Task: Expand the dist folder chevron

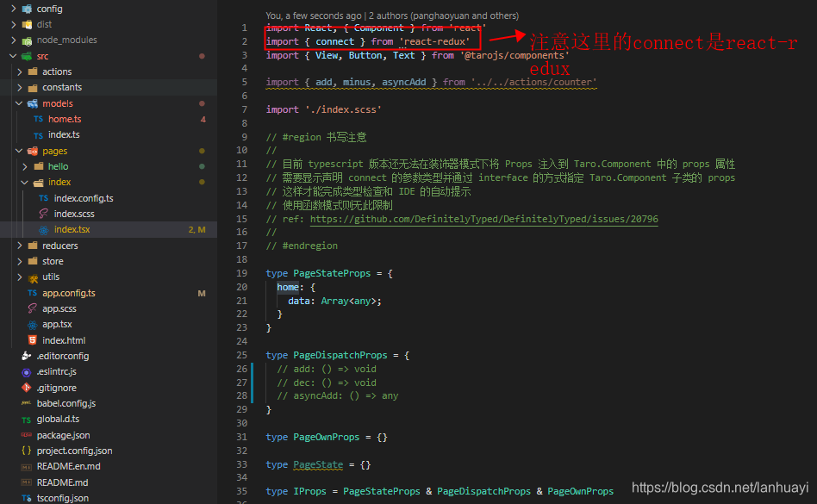Action: point(14,24)
